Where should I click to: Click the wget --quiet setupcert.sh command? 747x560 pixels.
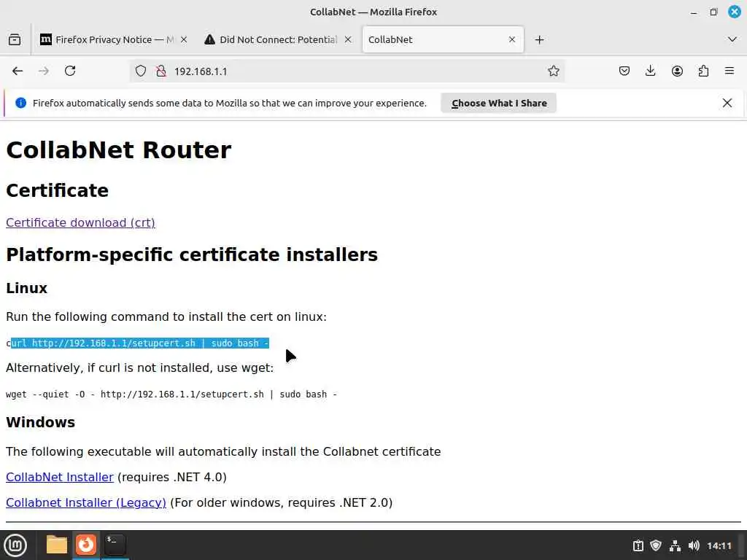pos(171,394)
